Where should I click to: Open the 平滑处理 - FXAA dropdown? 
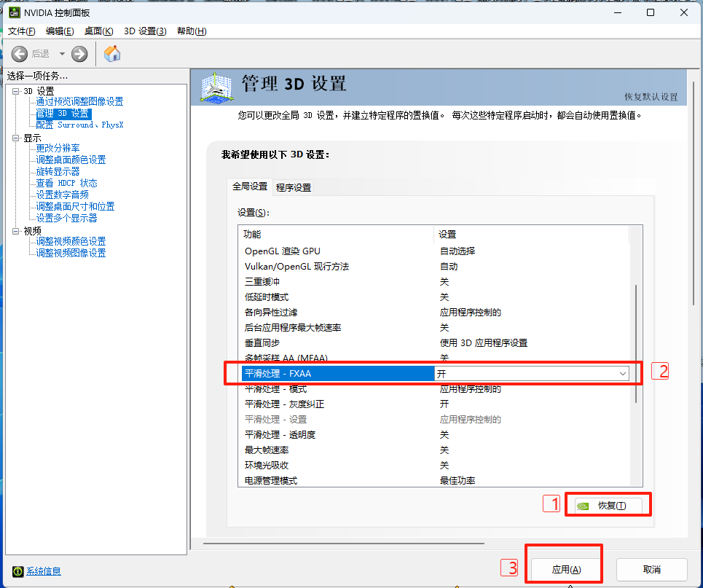click(623, 373)
